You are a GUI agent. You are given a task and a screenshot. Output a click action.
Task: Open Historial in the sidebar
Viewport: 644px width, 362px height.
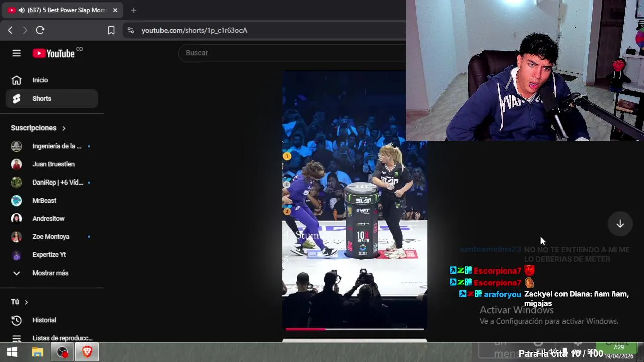tap(51, 320)
